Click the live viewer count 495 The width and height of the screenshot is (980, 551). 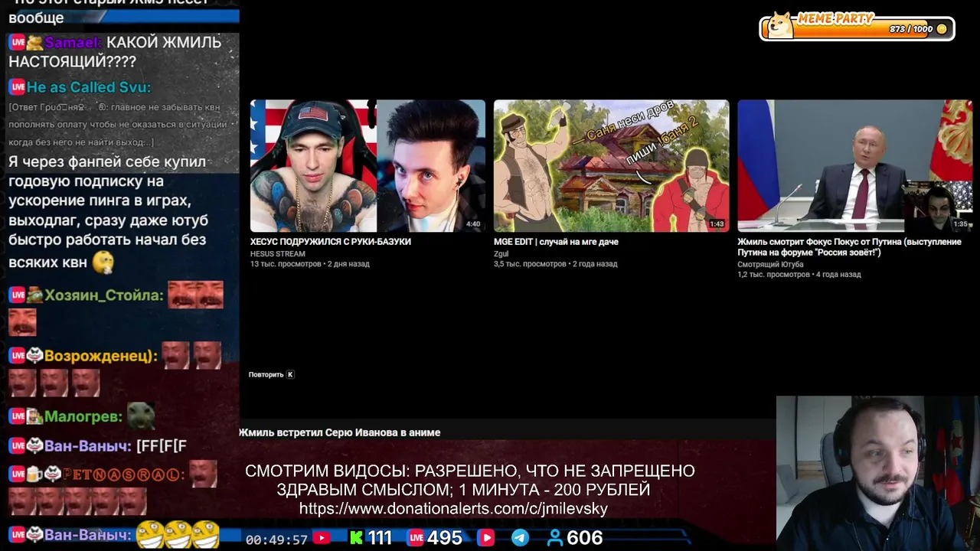pos(445,538)
